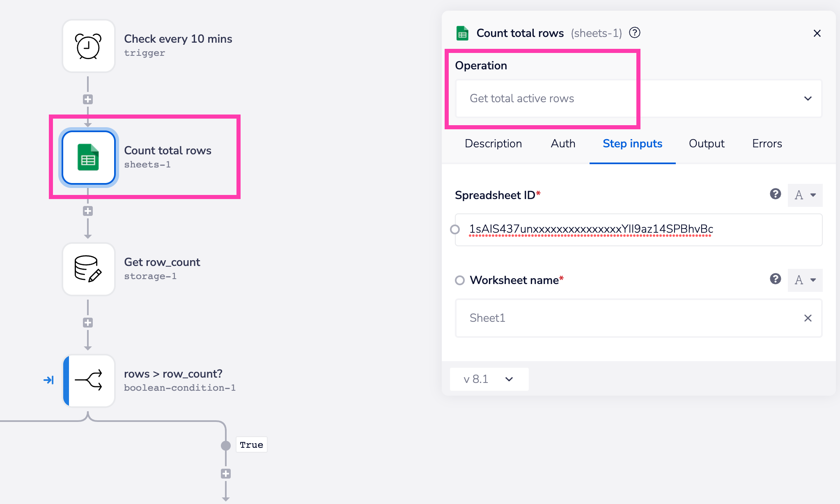Screen dimensions: 840x504
Task: Open the Auth tab
Action: click(x=563, y=144)
